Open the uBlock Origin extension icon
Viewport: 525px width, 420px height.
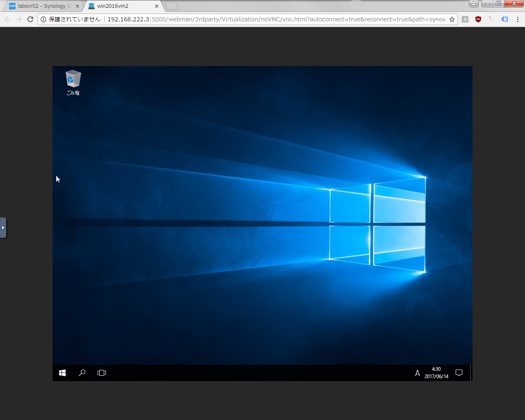[x=478, y=19]
